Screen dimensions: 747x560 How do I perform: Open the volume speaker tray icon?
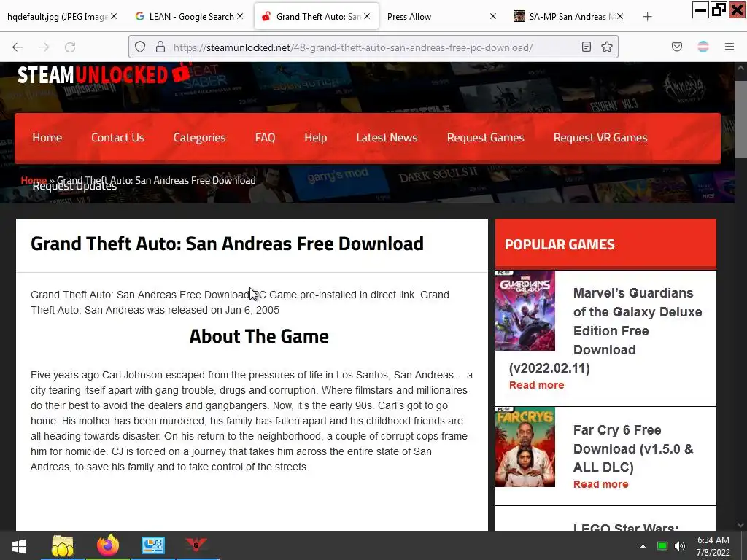tap(680, 546)
